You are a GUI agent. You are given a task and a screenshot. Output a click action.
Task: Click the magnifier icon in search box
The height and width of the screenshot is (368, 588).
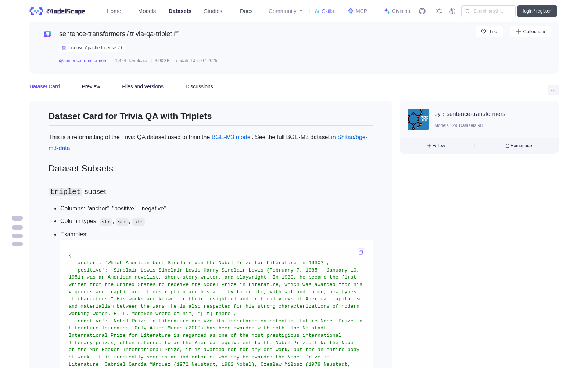point(467,11)
